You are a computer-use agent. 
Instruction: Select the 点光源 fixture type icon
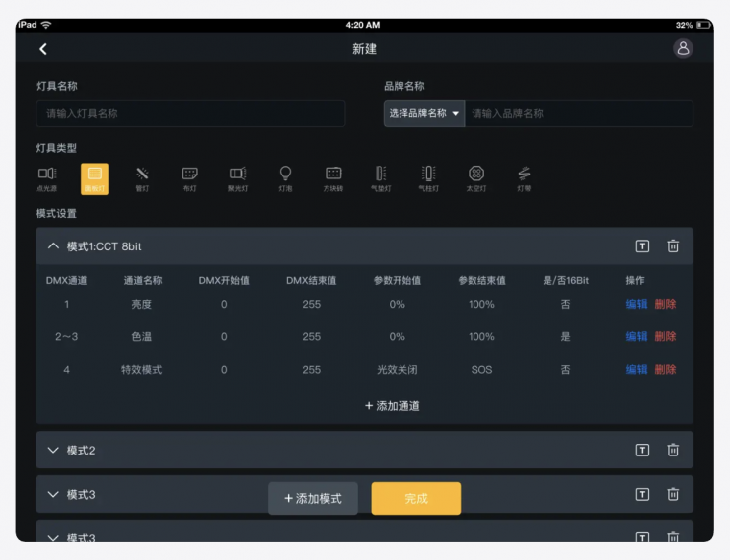pyautogui.click(x=47, y=177)
